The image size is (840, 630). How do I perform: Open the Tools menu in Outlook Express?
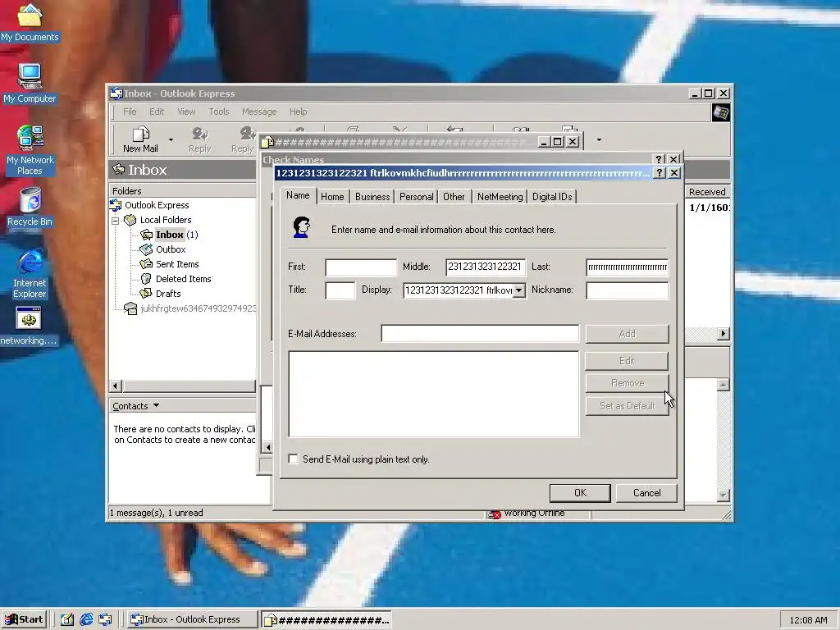point(218,112)
